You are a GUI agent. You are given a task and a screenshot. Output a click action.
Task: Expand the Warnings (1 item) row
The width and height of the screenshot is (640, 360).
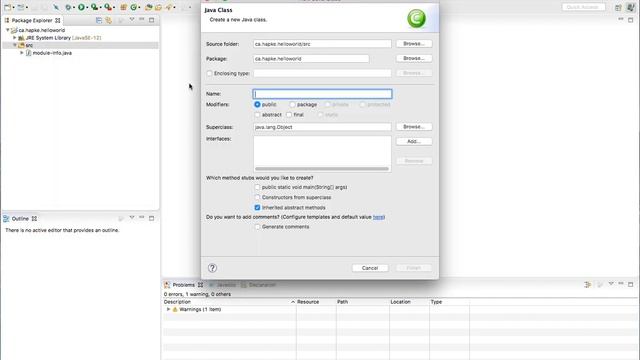168,309
